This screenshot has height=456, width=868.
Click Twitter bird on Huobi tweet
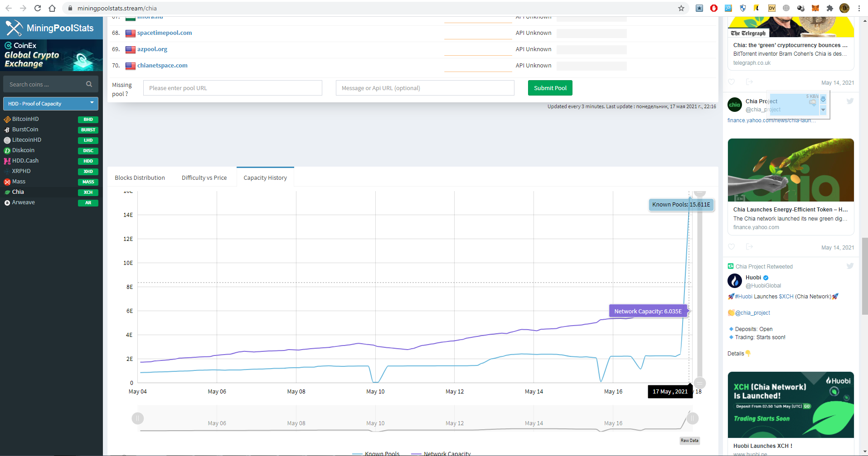pos(850,266)
